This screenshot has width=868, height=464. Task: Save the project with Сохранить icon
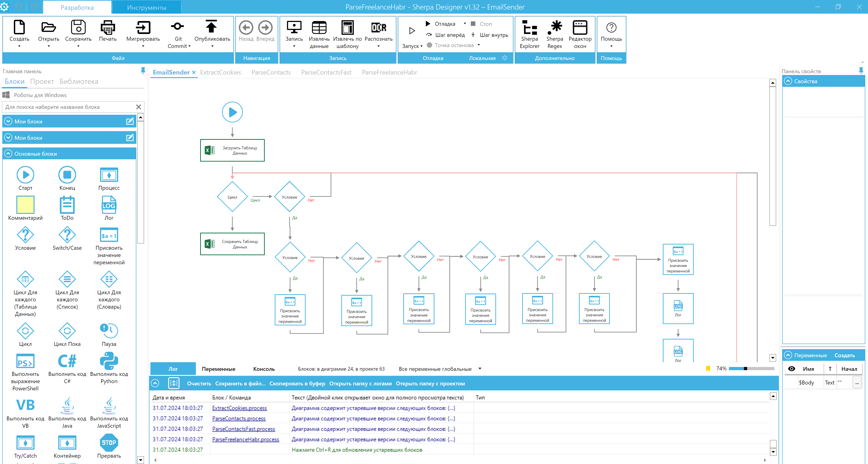78,28
